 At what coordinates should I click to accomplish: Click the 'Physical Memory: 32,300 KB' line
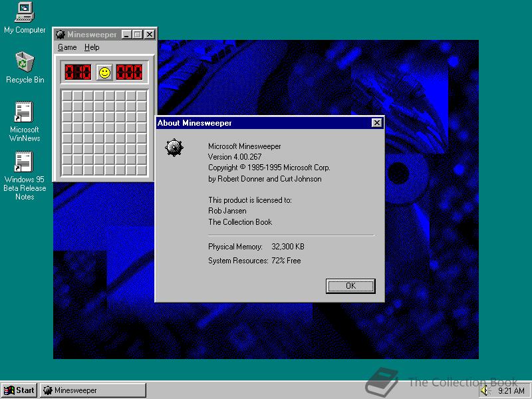point(256,247)
